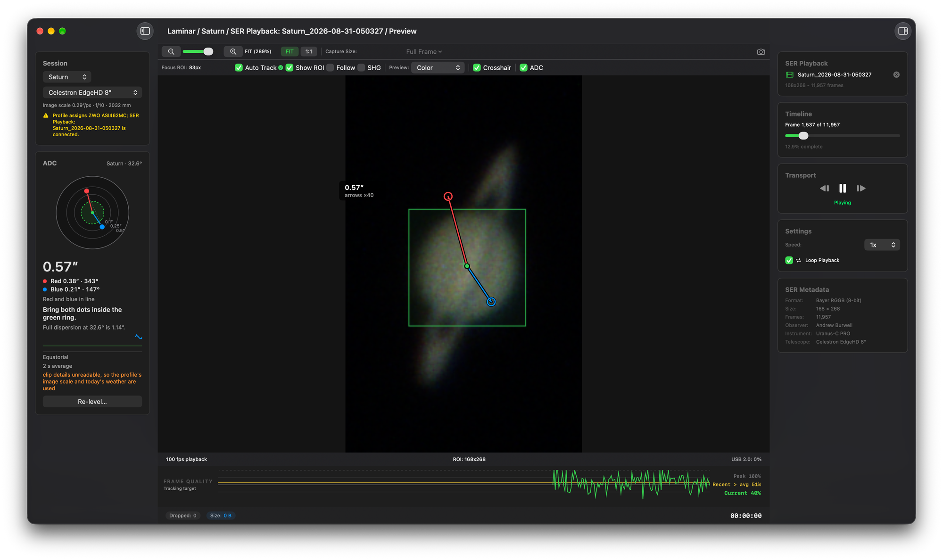The height and width of the screenshot is (560, 943).
Task: Disable the Loop Playback checkbox
Action: coord(789,260)
